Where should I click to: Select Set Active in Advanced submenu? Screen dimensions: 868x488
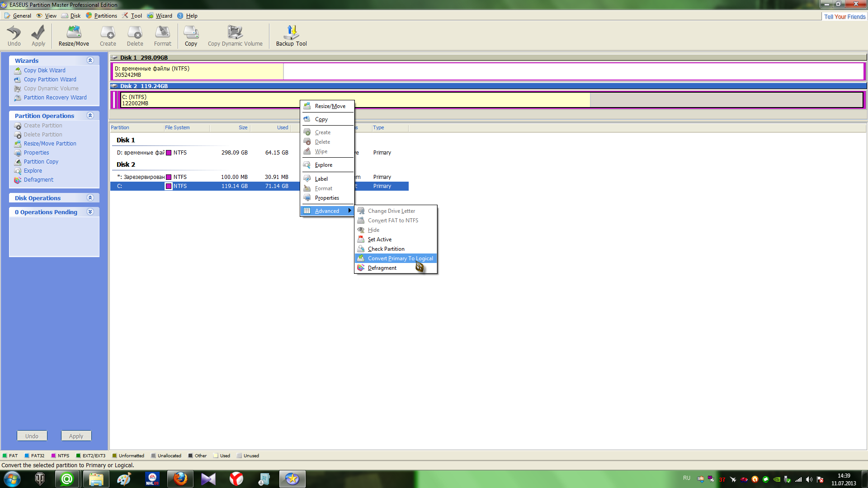coord(396,239)
